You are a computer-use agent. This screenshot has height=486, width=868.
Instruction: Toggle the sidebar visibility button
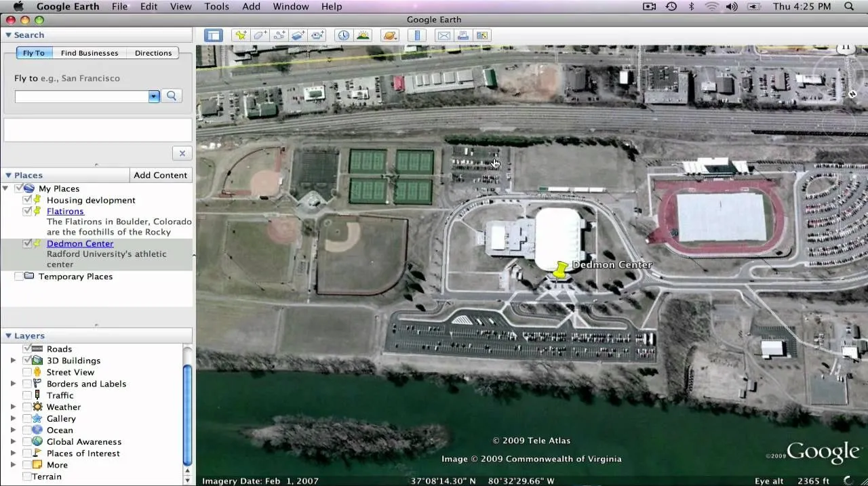tap(214, 35)
